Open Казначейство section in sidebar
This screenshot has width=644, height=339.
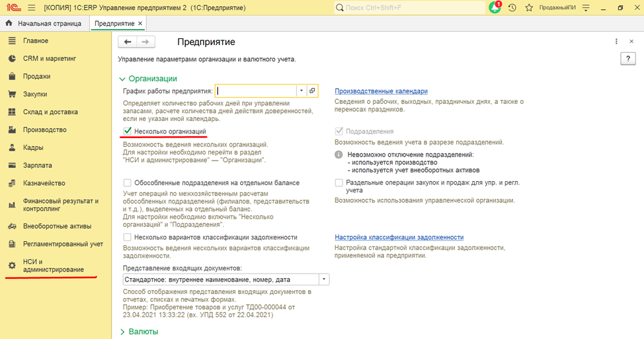44,183
